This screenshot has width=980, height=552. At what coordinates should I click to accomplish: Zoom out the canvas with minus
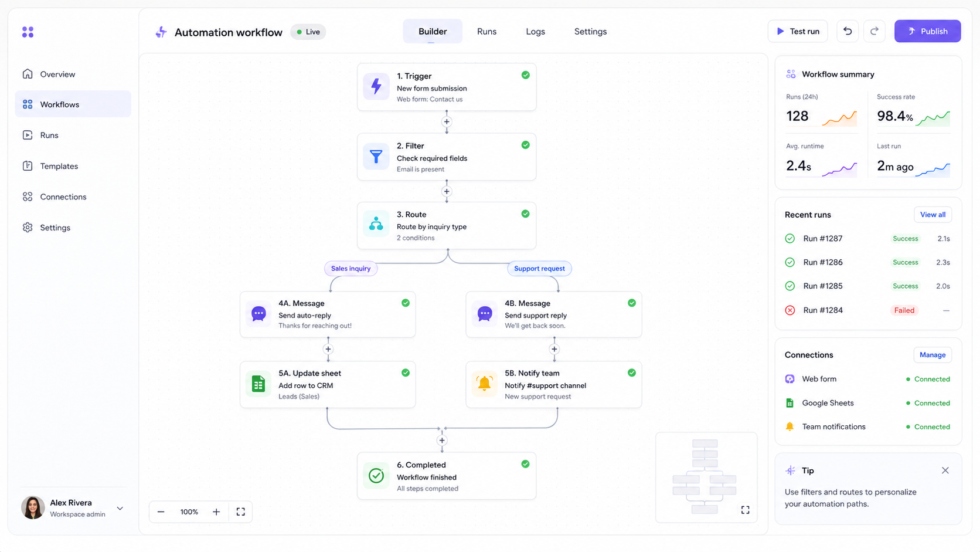point(161,512)
